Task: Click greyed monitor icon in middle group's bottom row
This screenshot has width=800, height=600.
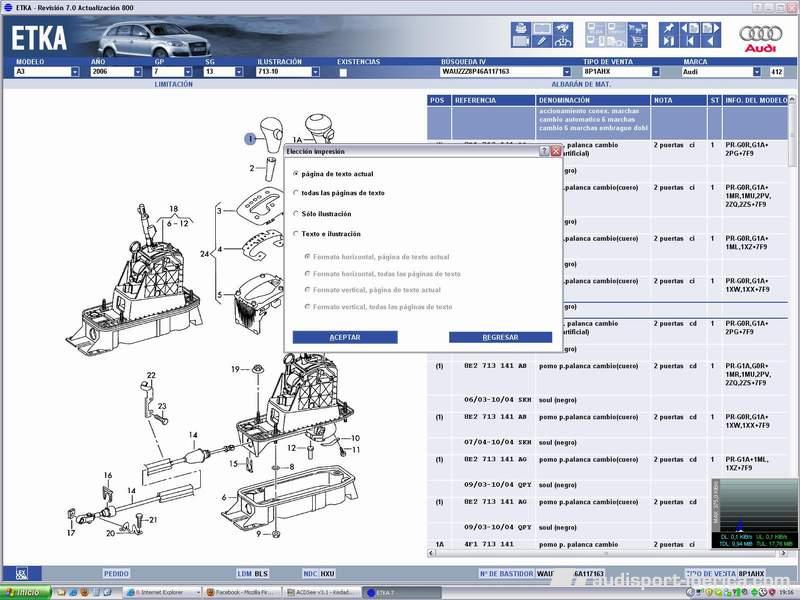Action: pos(595,41)
